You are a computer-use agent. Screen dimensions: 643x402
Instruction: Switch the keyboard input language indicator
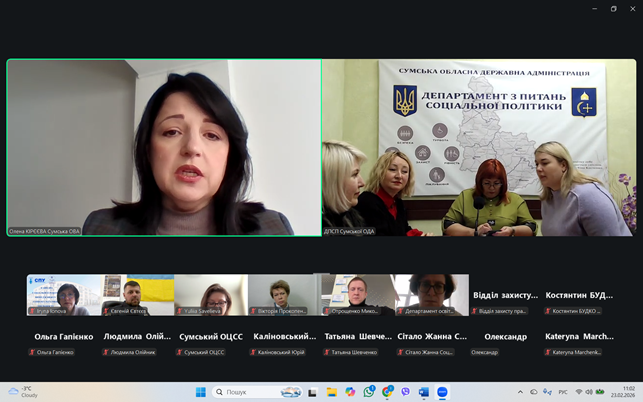coord(561,392)
